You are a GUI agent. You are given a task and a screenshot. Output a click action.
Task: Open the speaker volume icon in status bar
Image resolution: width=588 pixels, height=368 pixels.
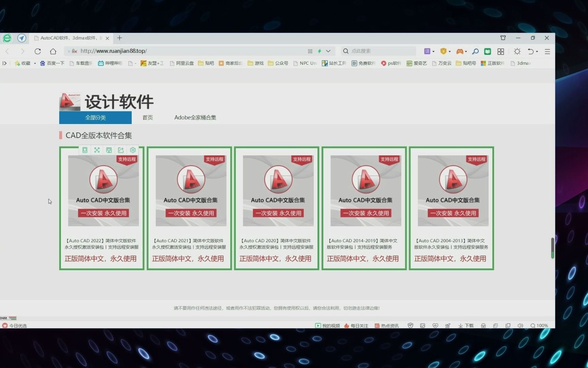(x=520, y=326)
